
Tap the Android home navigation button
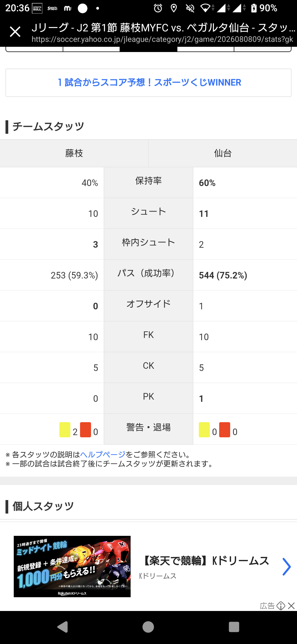click(x=148, y=627)
